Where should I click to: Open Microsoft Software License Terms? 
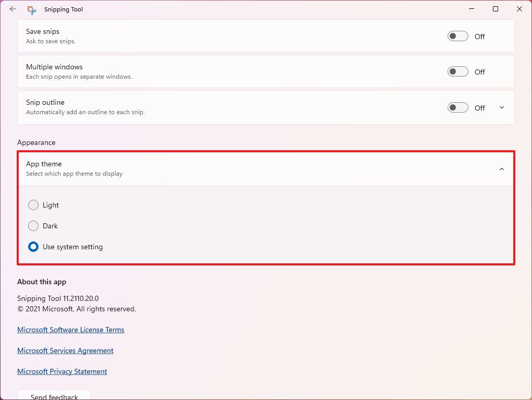pos(70,330)
